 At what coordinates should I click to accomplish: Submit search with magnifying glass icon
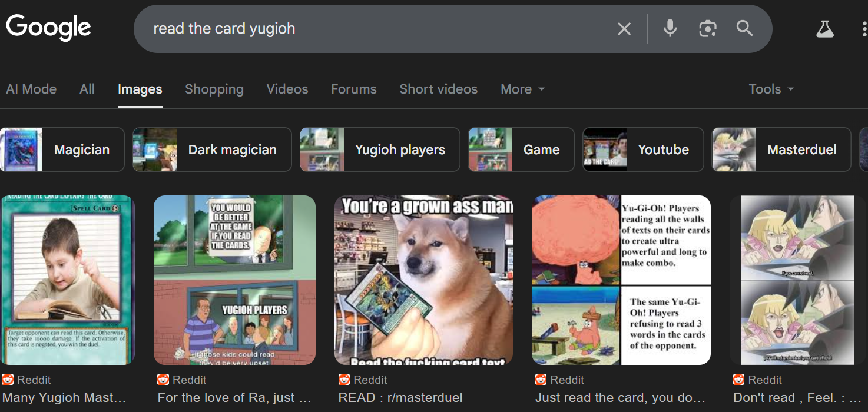[745, 28]
